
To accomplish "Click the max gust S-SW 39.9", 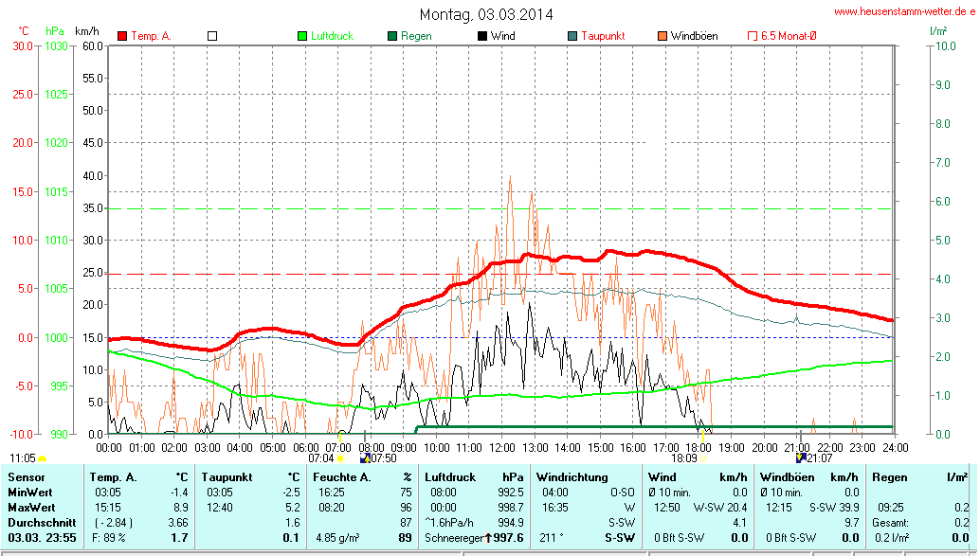I will coord(834,508).
